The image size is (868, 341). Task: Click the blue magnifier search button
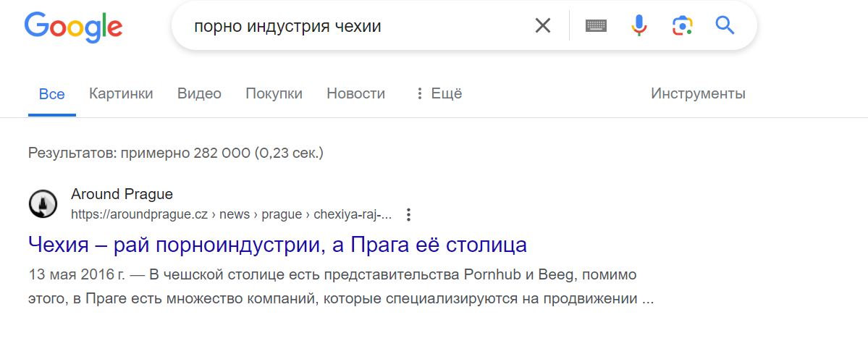click(x=725, y=25)
